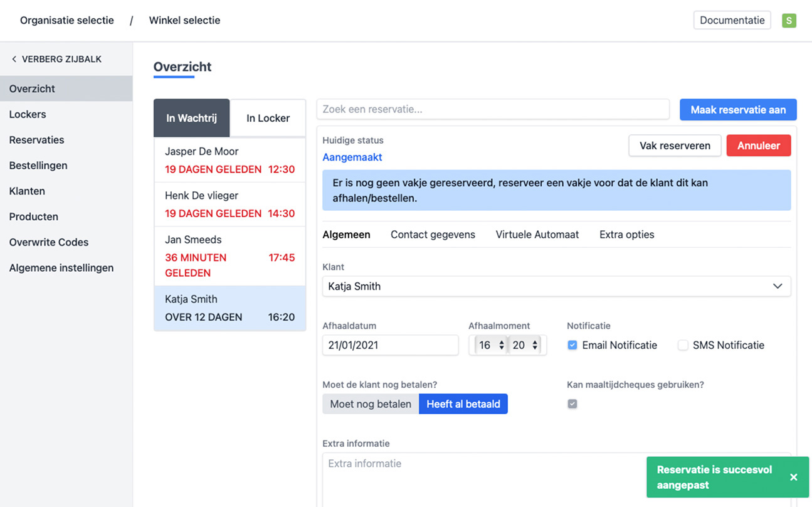Toggle the maaltijdcheques checkbox
The image size is (812, 507).
[x=572, y=404]
